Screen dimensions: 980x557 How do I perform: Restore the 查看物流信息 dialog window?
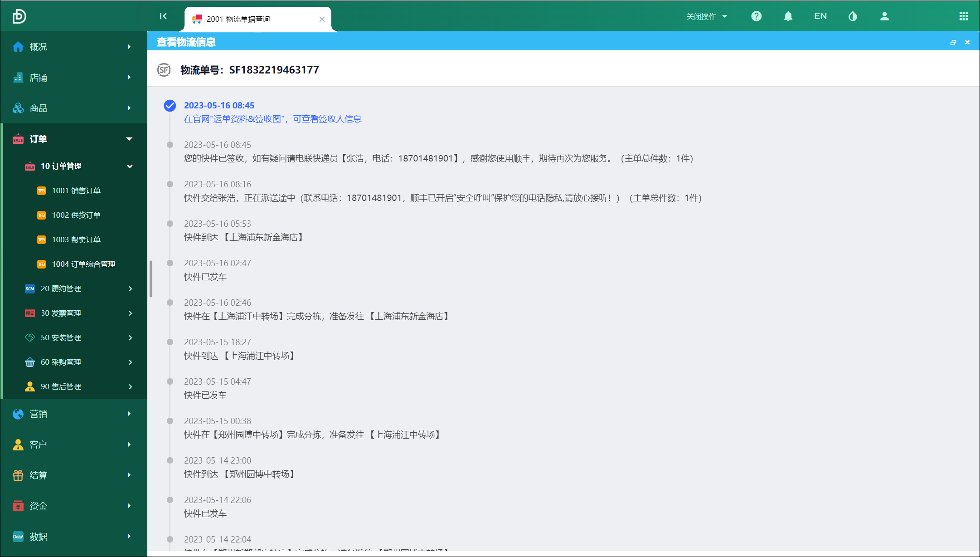pyautogui.click(x=953, y=42)
